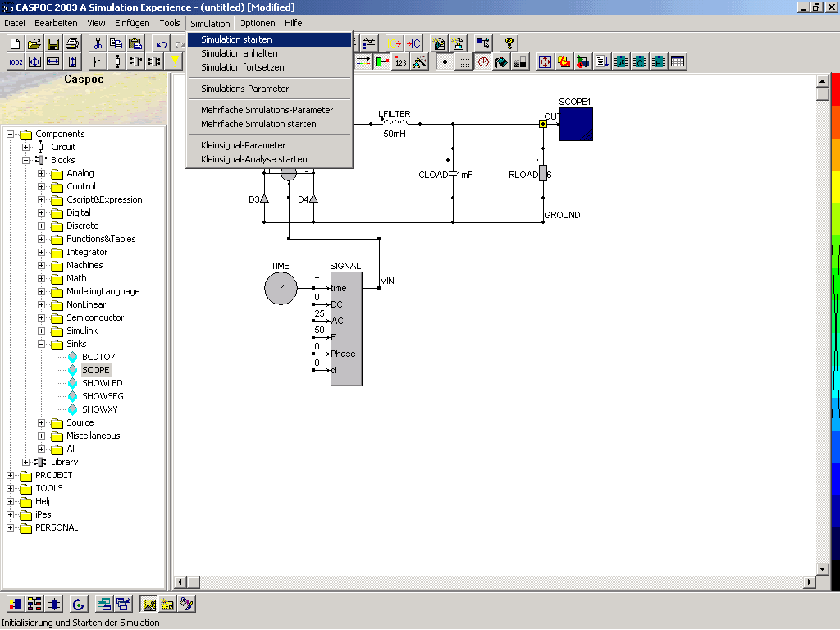Click the yellow highlight marker icon
The width and height of the screenshot is (840, 630).
pyautogui.click(x=175, y=62)
